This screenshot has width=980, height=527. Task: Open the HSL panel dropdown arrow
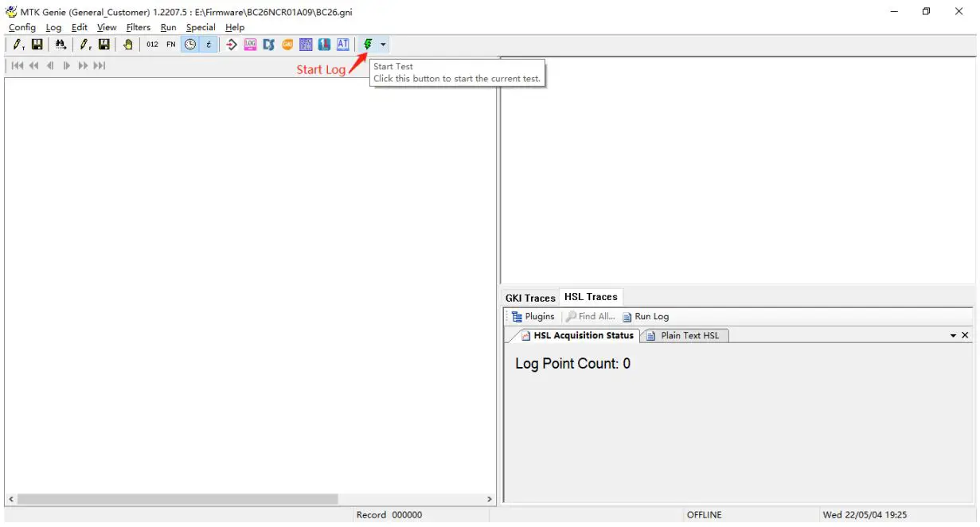pyautogui.click(x=954, y=335)
